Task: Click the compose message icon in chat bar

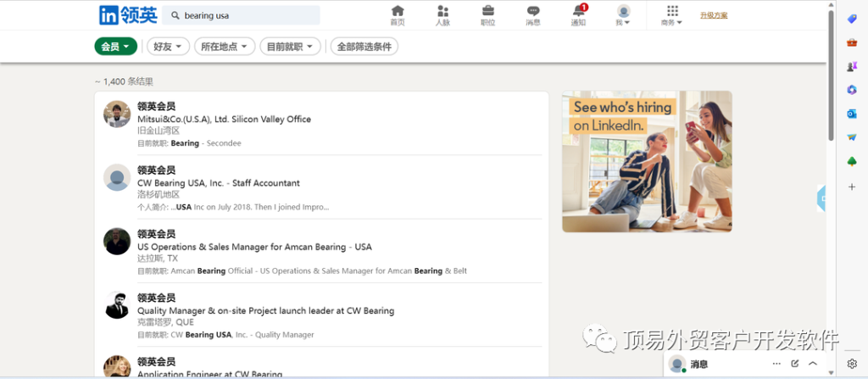Action: click(794, 364)
